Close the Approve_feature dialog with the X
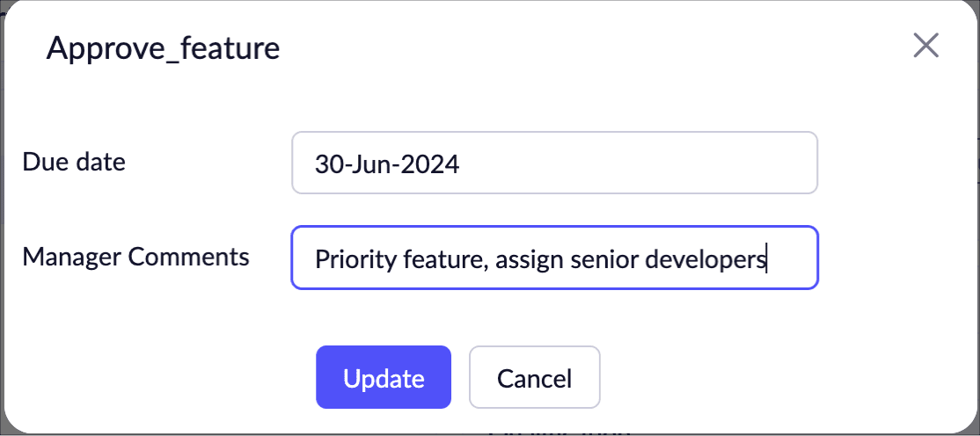Viewport: 980px width, 436px height. tap(925, 46)
